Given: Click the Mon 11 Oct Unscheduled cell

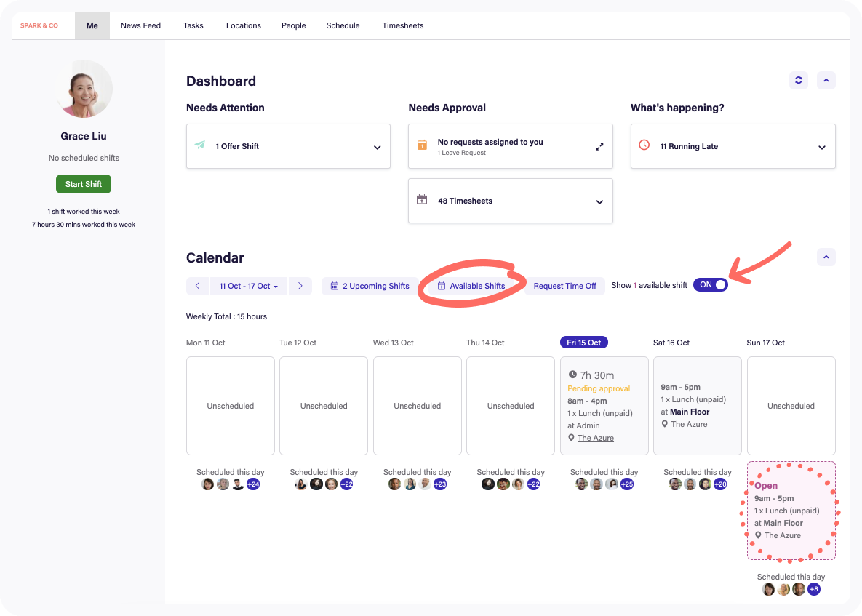Looking at the screenshot, I should click(x=231, y=406).
